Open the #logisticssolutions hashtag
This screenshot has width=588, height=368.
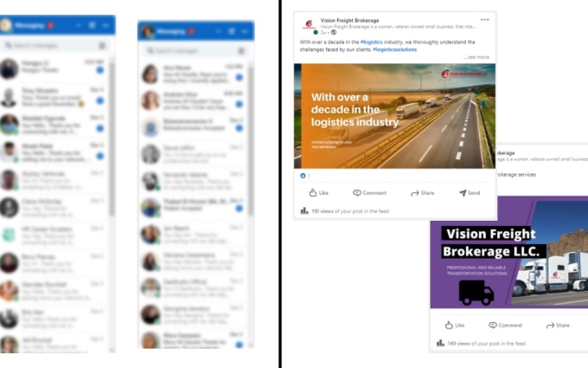(x=394, y=49)
